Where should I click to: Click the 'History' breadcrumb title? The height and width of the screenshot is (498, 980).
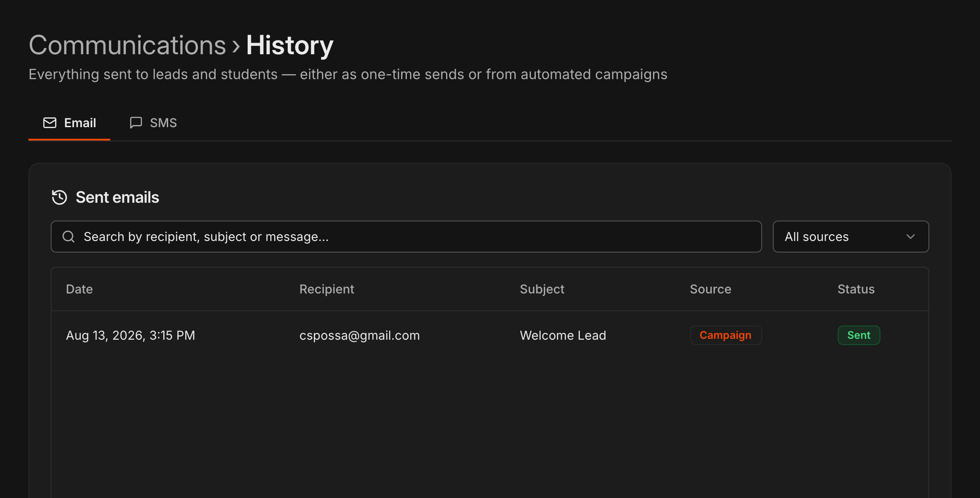289,45
